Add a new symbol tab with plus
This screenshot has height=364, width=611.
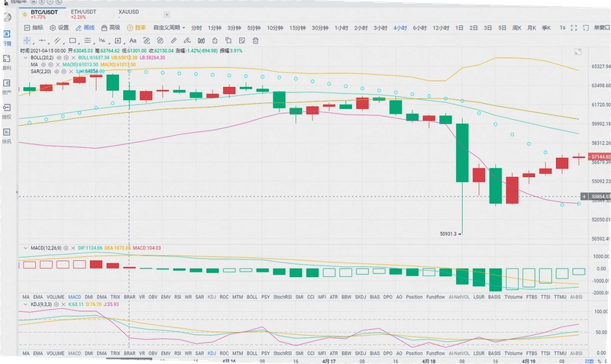(x=166, y=14)
